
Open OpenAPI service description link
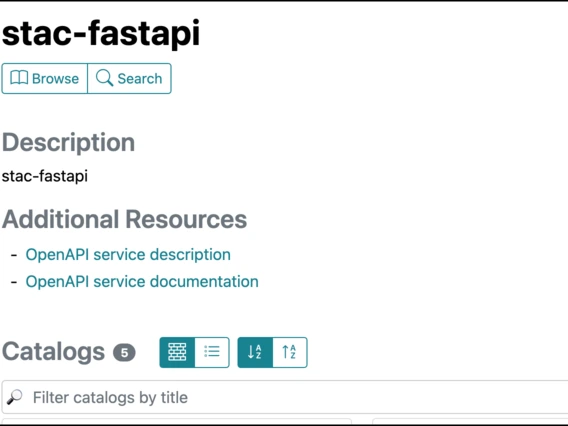click(x=128, y=254)
